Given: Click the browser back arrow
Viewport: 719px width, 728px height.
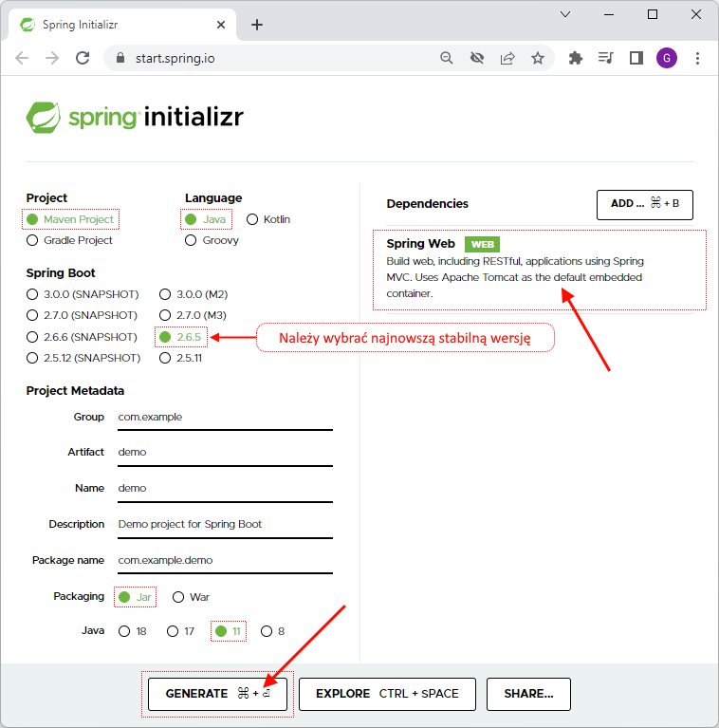Looking at the screenshot, I should tap(22, 58).
